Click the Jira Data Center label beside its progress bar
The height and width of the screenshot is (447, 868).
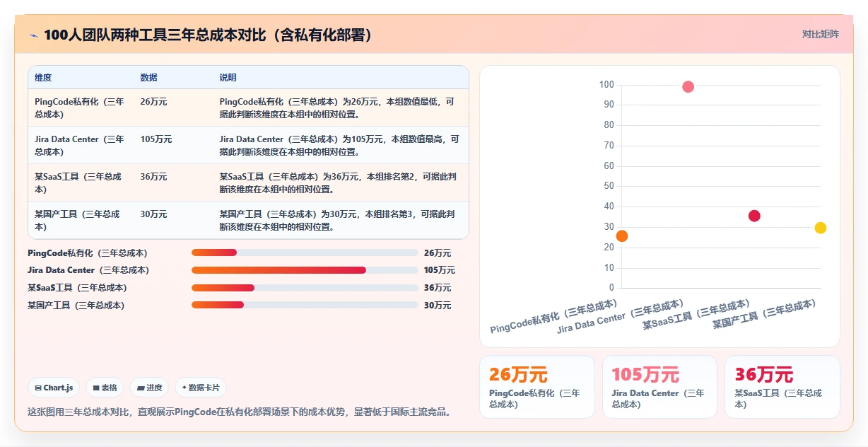click(x=88, y=270)
